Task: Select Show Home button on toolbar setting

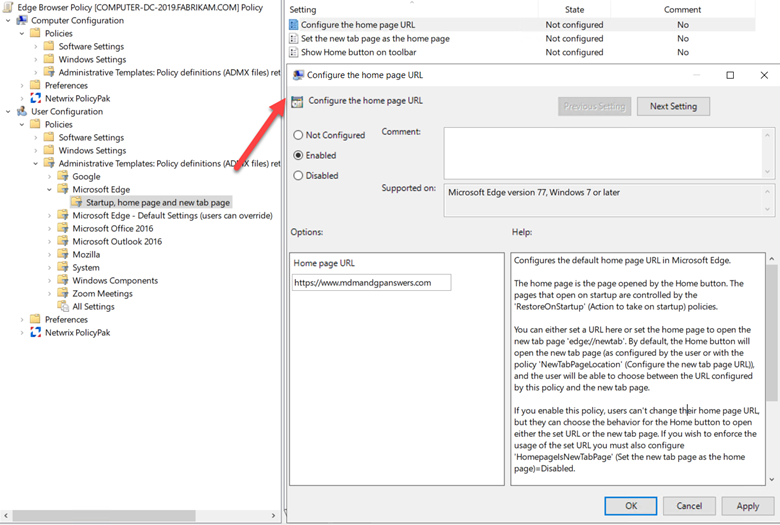Action: point(358,52)
